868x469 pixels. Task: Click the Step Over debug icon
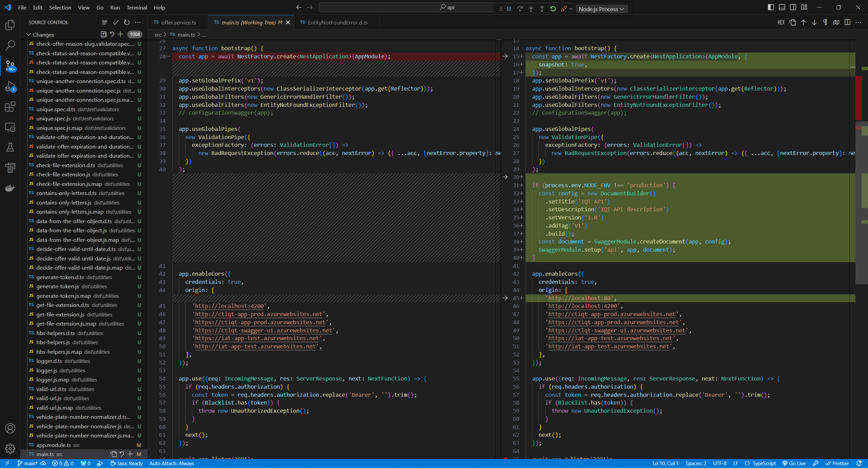click(520, 9)
